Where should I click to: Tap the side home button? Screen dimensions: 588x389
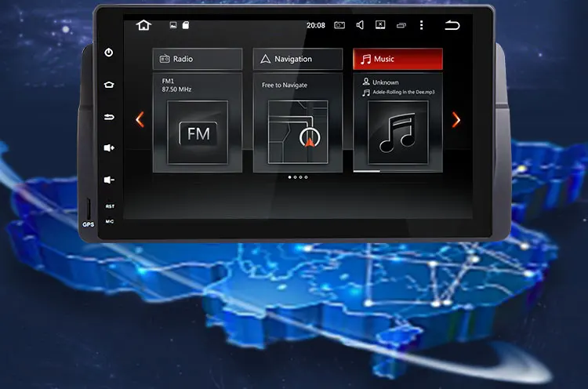[109, 85]
